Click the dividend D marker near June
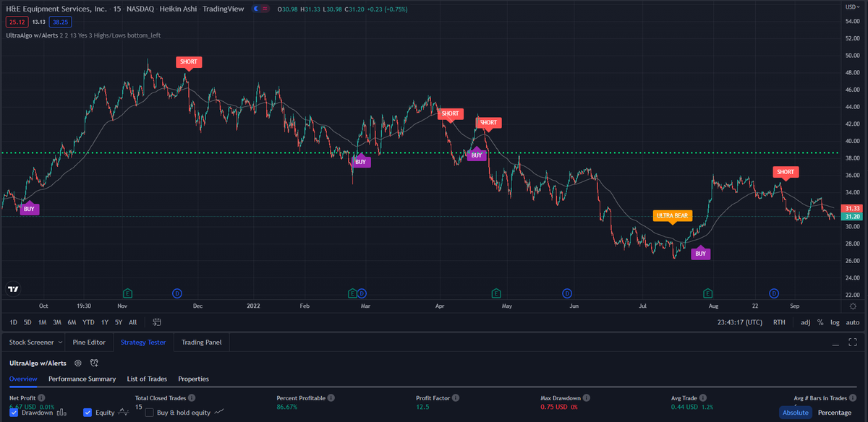The height and width of the screenshot is (422, 868). 567,293
